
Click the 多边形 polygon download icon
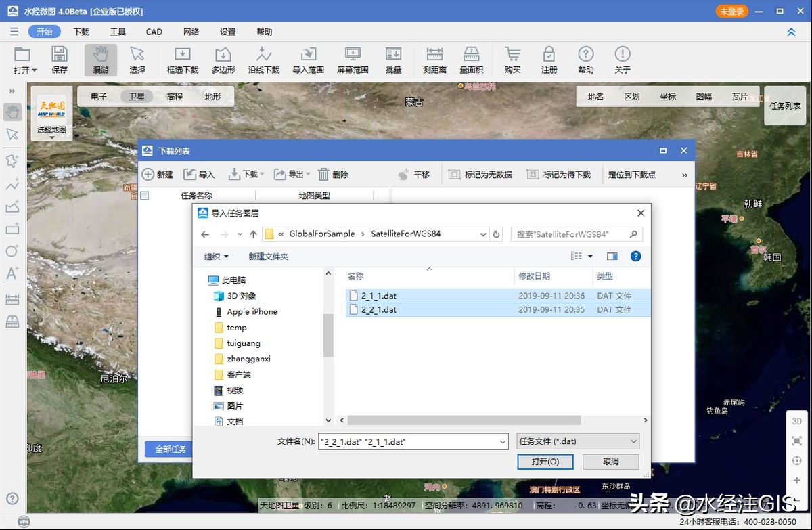[x=223, y=60]
